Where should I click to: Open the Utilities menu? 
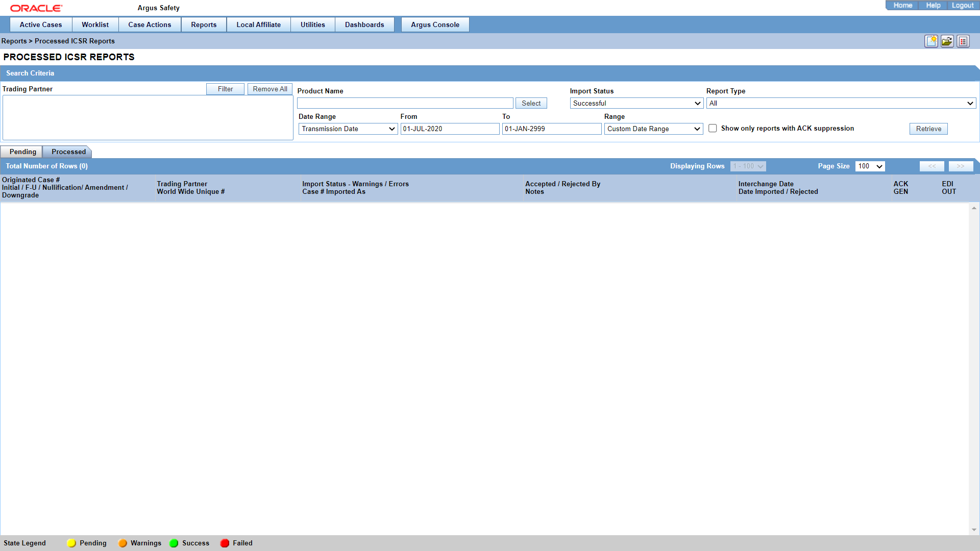point(313,24)
